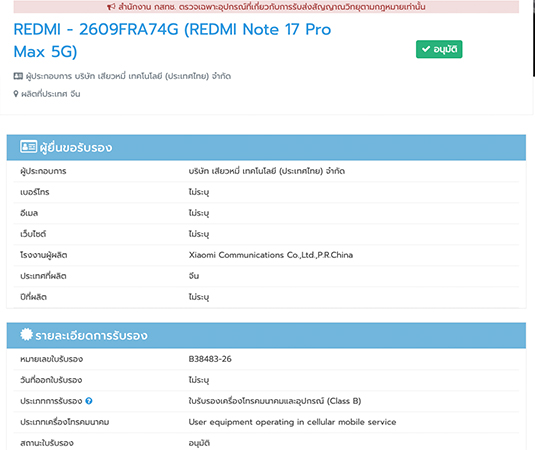This screenshot has width=535, height=450.
Task: Click the green อนุมัติ approved badge
Action: click(439, 49)
